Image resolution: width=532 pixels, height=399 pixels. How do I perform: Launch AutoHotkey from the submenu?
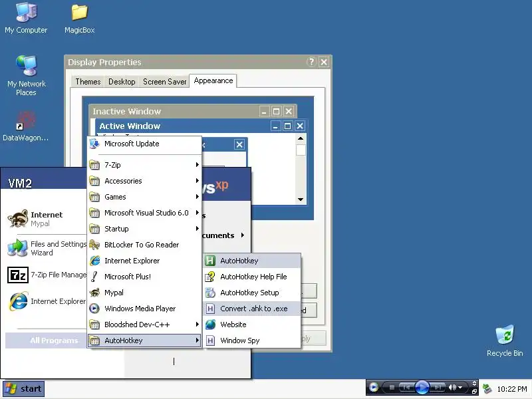click(252, 261)
